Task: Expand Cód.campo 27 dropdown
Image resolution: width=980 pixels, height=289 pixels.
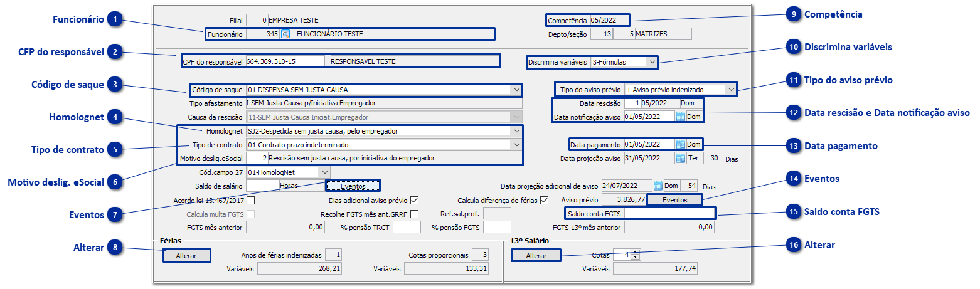Action: coord(324,172)
